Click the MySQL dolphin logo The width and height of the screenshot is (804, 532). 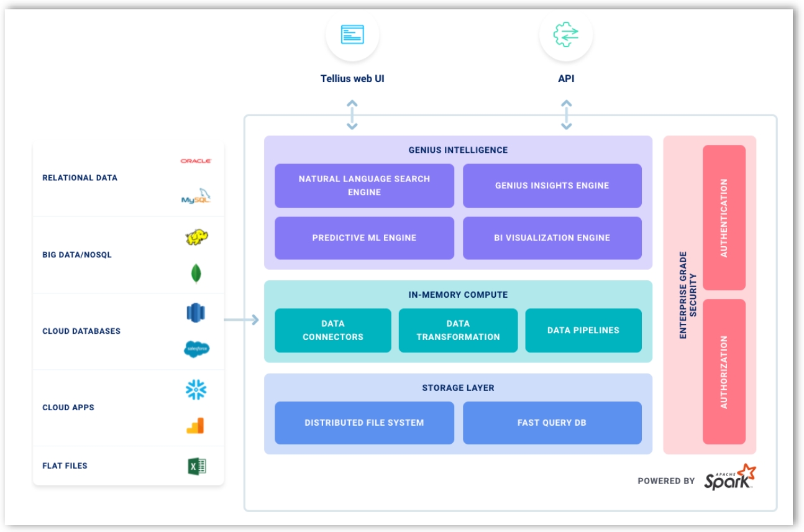[x=196, y=196]
